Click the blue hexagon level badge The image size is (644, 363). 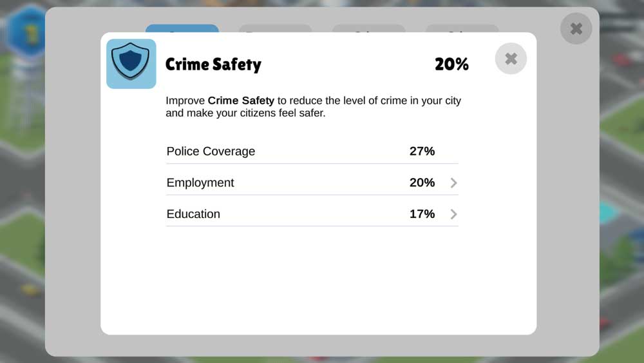pos(26,31)
